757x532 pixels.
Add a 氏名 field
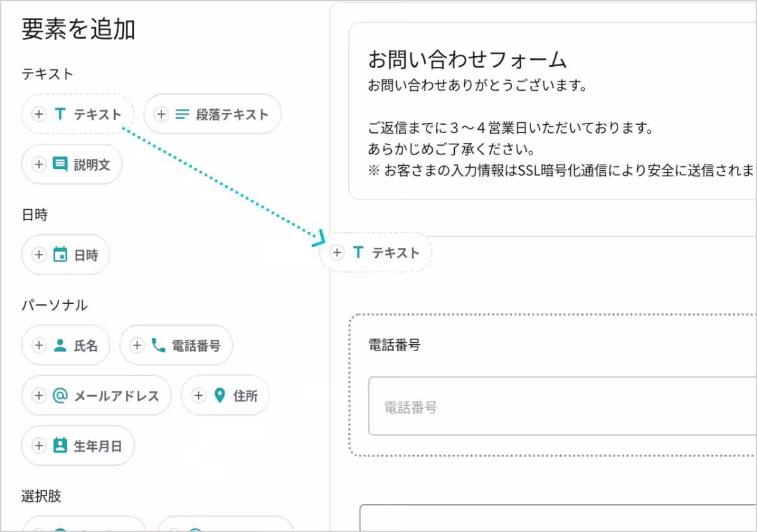point(66,345)
